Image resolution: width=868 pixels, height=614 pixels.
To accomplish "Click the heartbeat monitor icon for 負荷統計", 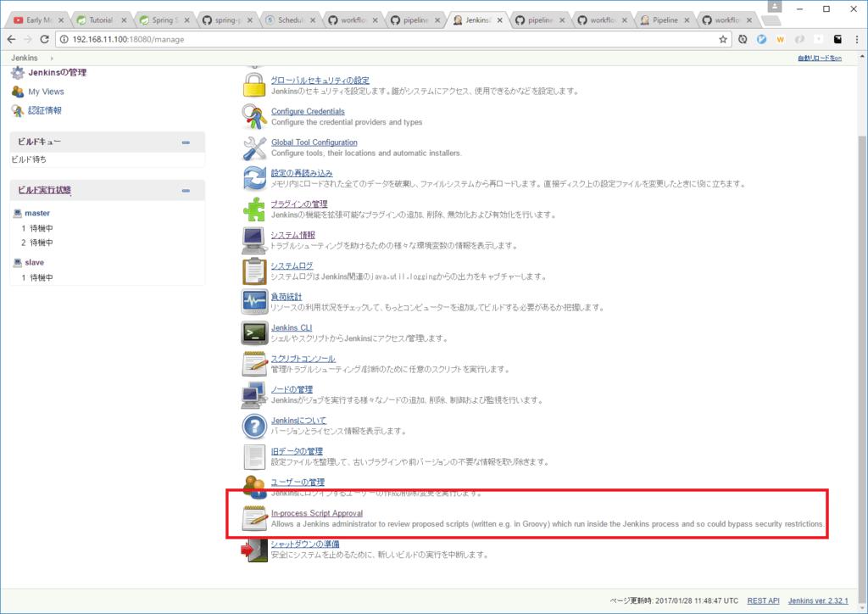I will (254, 302).
